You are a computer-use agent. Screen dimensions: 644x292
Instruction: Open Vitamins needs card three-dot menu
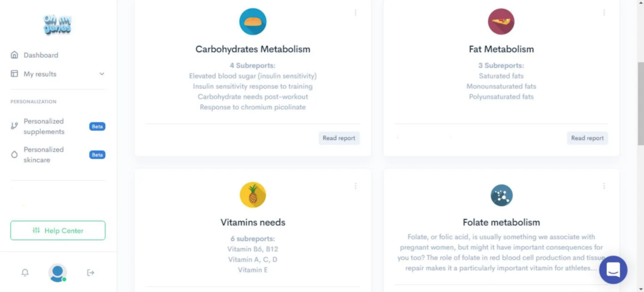coord(355,186)
